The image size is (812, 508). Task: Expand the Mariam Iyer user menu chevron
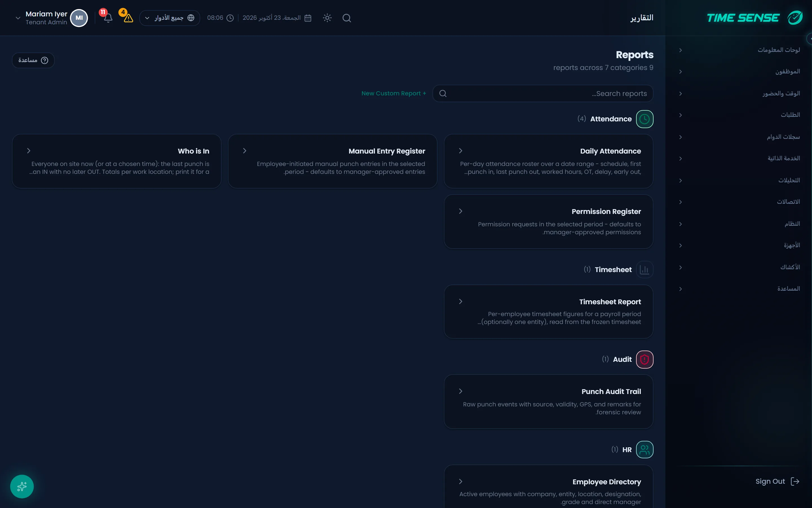pyautogui.click(x=18, y=18)
